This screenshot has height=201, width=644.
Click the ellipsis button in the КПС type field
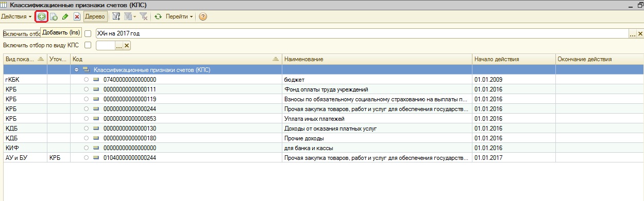[x=118, y=46]
